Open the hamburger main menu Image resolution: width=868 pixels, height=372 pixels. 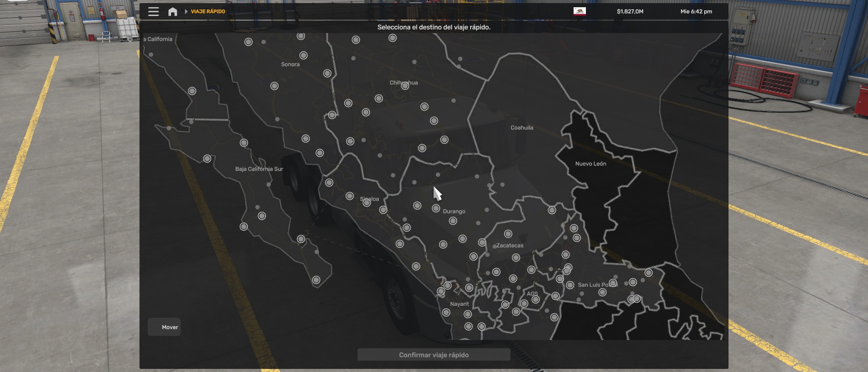coord(153,11)
